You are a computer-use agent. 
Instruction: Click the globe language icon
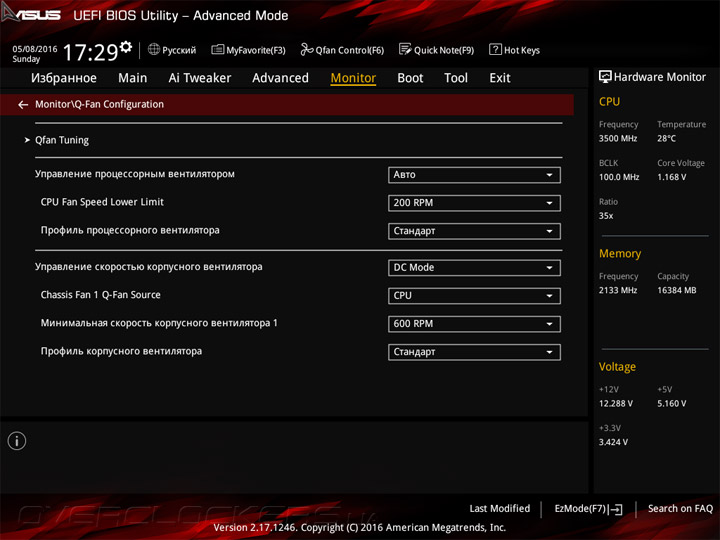[154, 49]
